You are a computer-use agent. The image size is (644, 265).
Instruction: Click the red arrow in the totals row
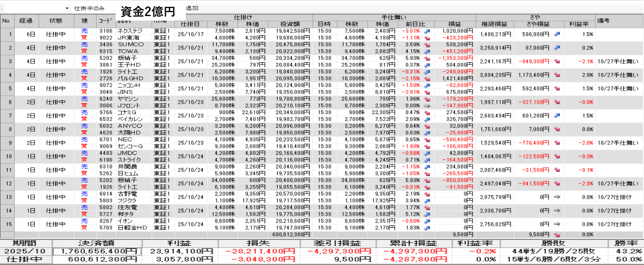(557, 234)
